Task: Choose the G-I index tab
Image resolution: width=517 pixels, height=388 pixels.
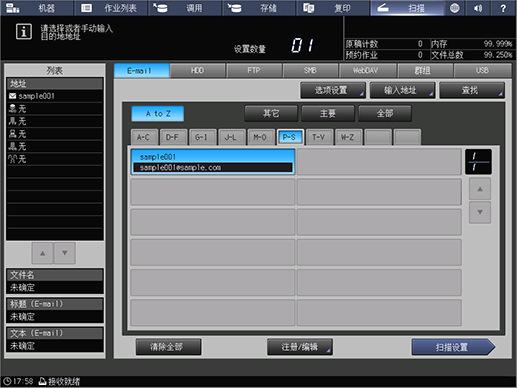Action: click(x=202, y=137)
